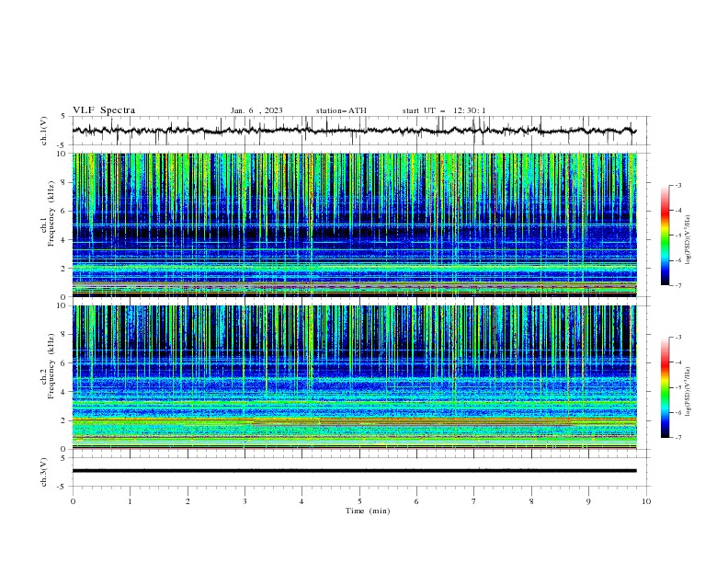
Task: Click the "ch.3(V)" axis label
Action: (44, 472)
